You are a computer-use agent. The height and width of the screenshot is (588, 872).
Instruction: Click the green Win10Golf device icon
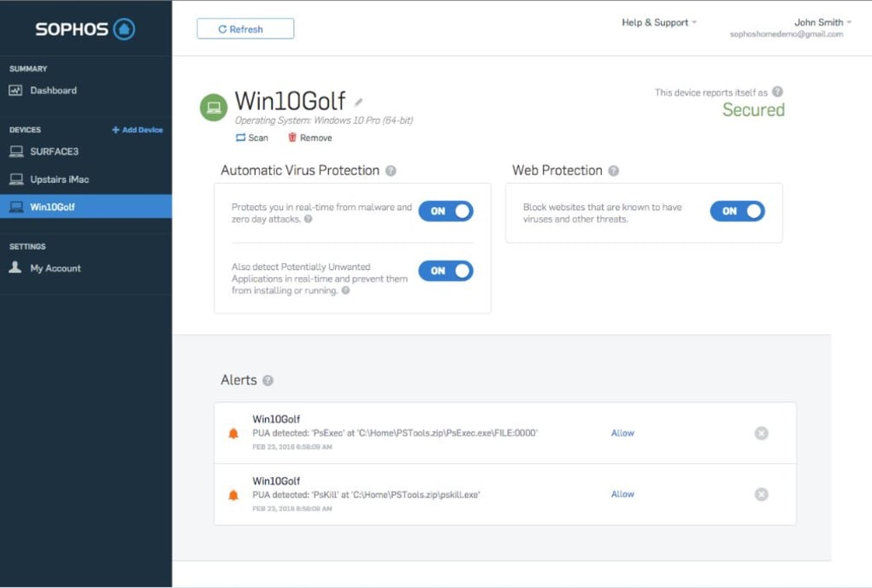coord(214,108)
